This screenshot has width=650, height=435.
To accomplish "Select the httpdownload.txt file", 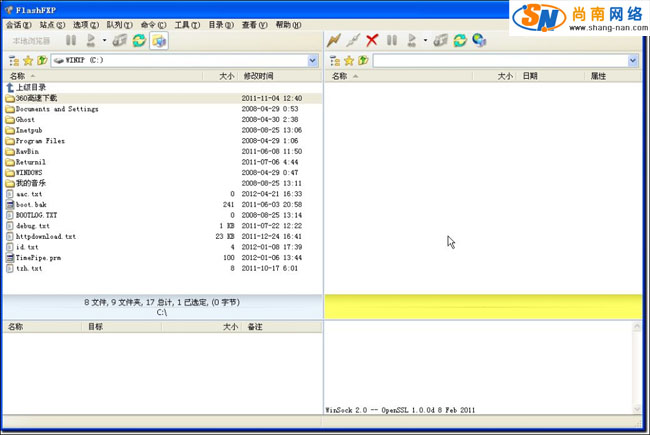I will 45,236.
